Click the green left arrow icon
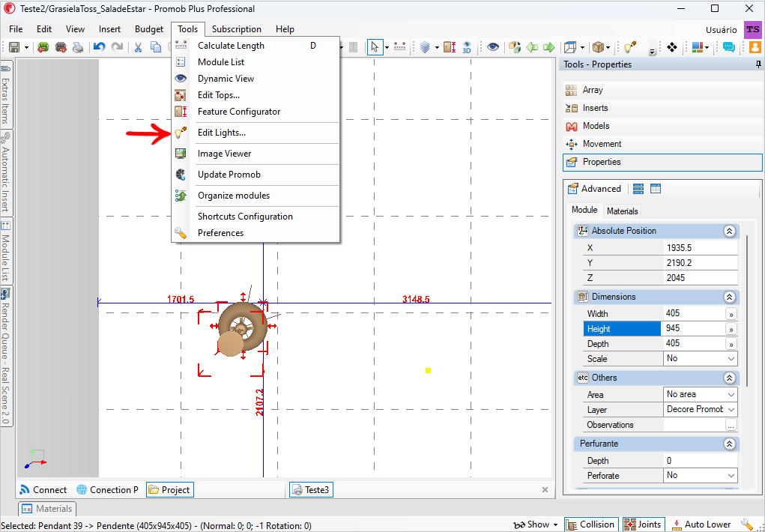Viewport: 765px width, 532px height. coord(532,47)
